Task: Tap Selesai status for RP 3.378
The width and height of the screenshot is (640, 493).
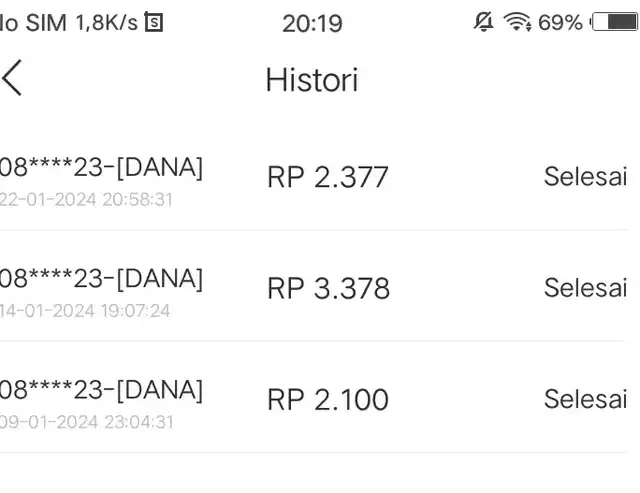Action: (x=585, y=287)
